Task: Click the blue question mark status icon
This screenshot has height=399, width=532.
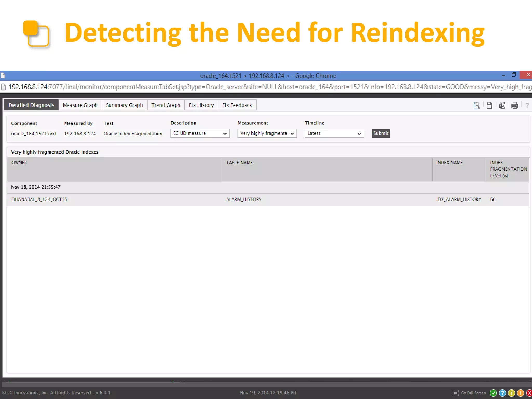Action: 502,393
